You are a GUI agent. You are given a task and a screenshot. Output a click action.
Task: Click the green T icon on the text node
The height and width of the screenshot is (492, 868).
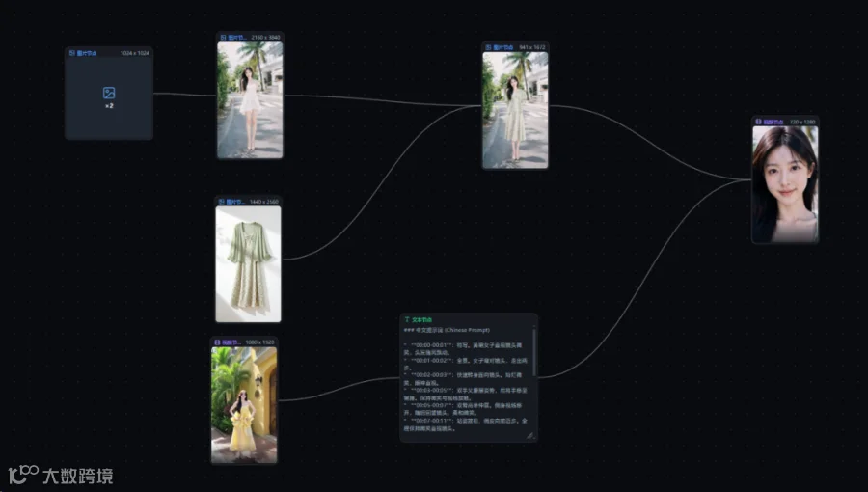click(x=407, y=320)
